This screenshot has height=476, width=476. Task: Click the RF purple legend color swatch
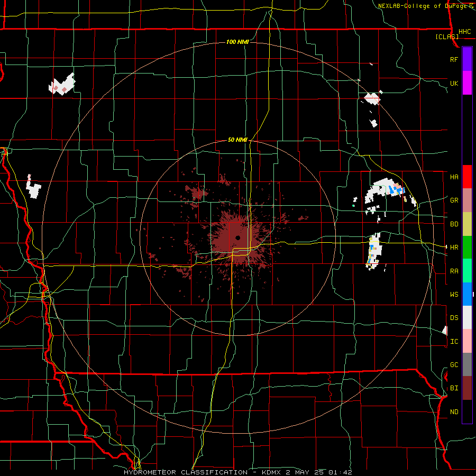(x=467, y=59)
